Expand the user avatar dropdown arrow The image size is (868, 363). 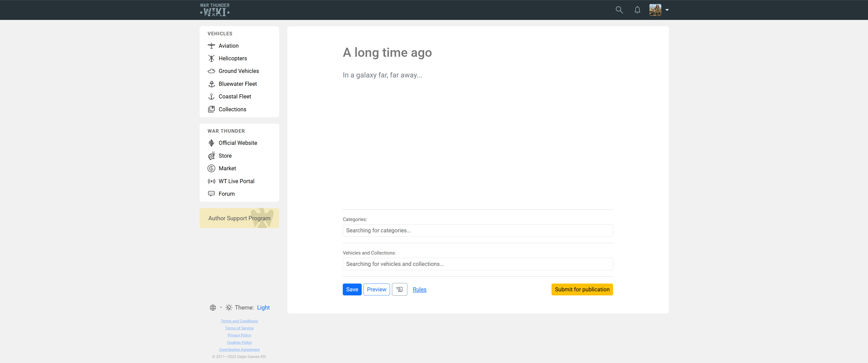pos(667,10)
